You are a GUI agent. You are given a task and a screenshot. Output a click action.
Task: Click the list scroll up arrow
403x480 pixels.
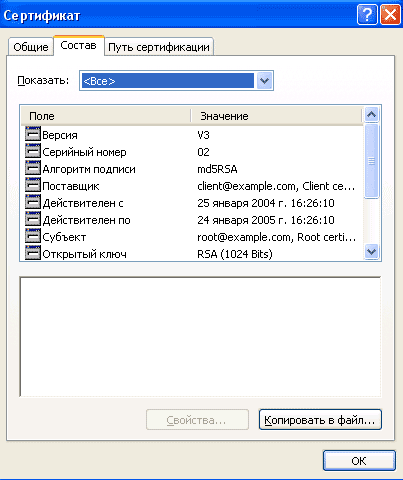point(371,115)
